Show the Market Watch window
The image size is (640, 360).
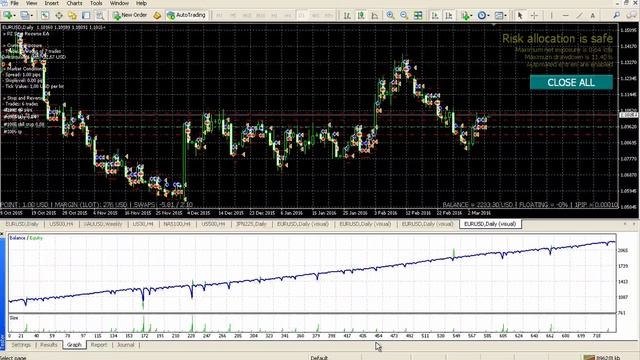tap(45, 15)
